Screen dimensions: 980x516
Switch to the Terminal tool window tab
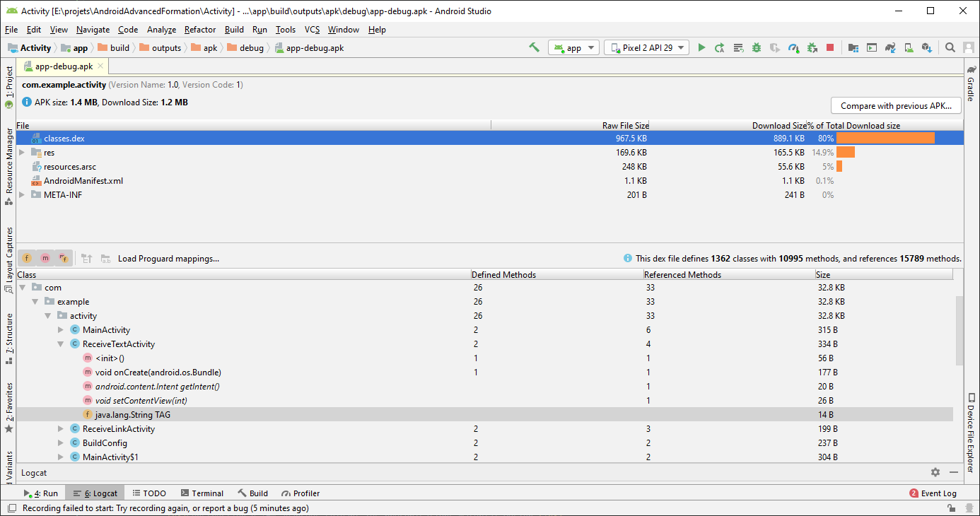click(x=202, y=493)
